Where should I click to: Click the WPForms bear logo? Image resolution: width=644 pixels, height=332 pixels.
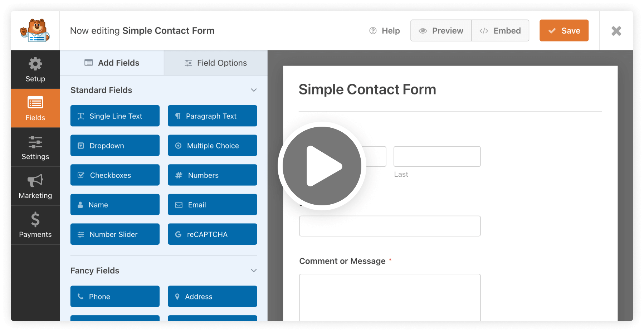pos(35,30)
